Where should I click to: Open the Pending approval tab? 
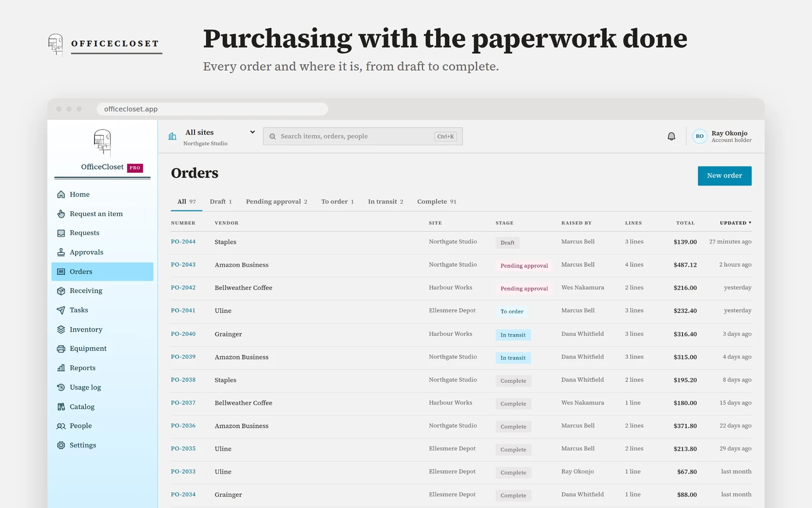(277, 202)
